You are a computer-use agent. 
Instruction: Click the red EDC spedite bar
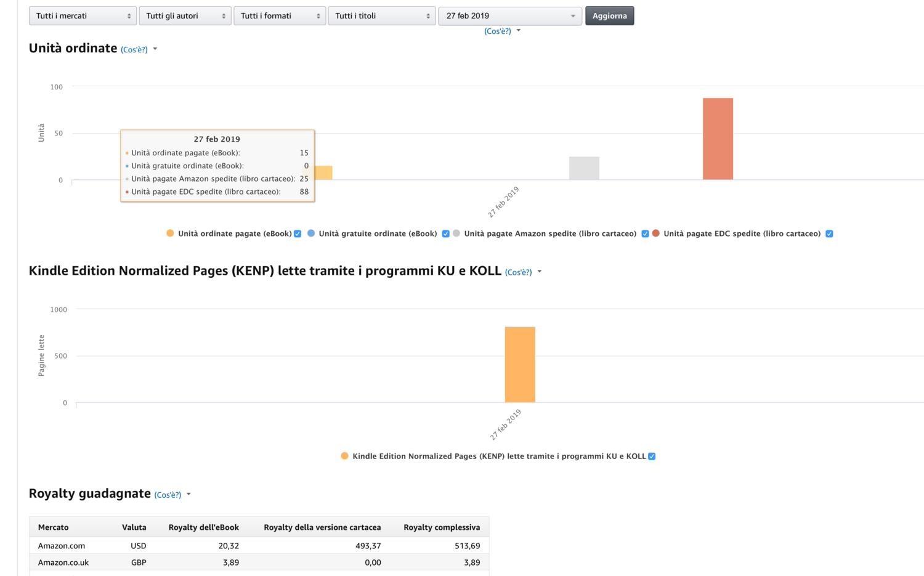point(718,139)
